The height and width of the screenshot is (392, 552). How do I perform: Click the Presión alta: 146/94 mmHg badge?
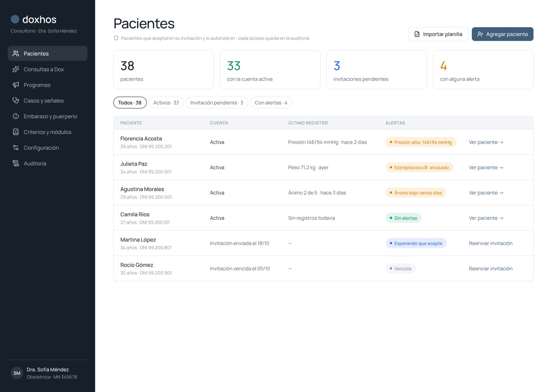421,142
